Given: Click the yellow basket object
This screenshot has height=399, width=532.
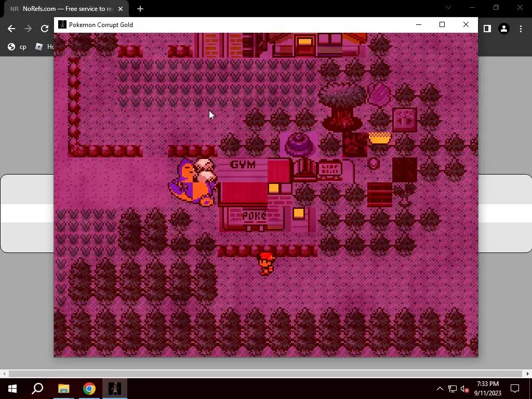Looking at the screenshot, I should click(380, 138).
